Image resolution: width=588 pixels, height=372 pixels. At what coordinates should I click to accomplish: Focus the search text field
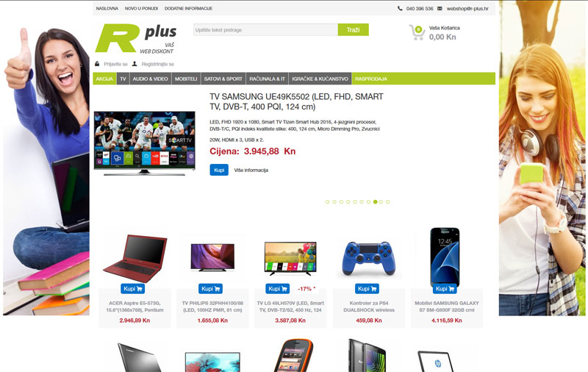click(265, 29)
